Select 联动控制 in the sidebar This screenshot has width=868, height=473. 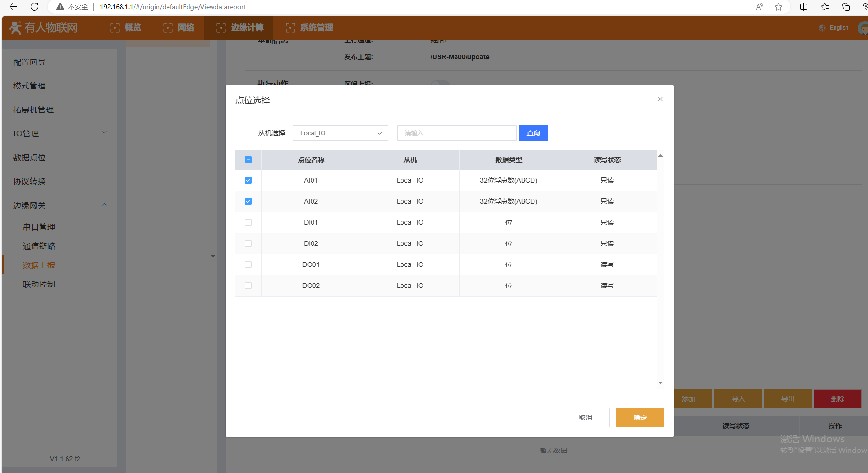39,284
